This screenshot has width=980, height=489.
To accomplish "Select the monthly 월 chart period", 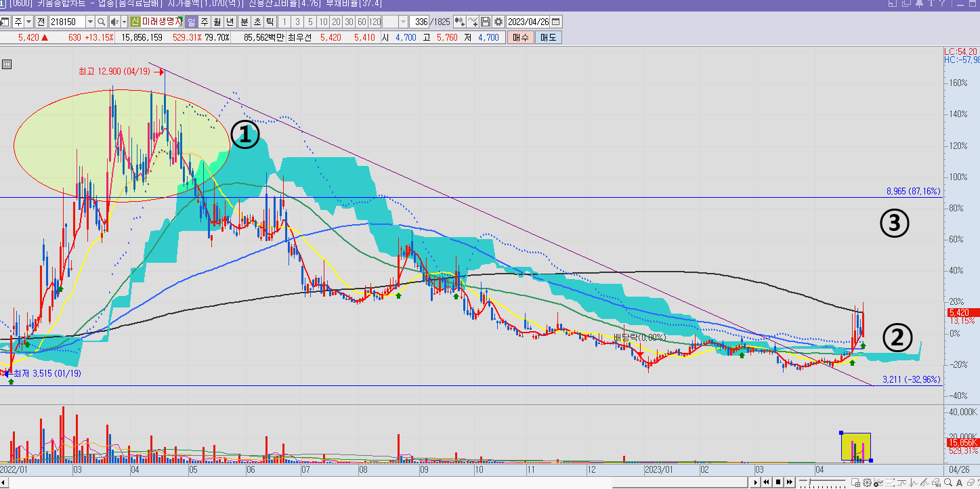I will pos(217,22).
